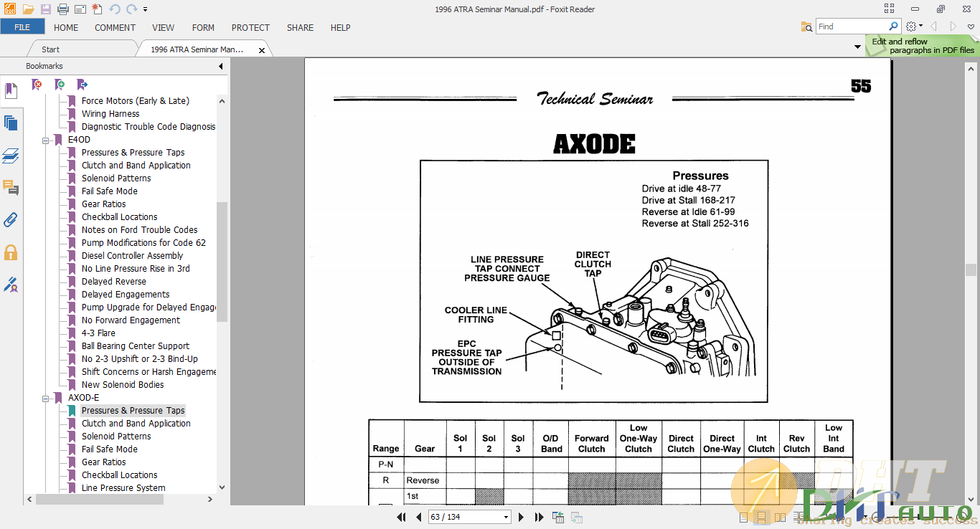Open the 4-3 Flare bookmark
Viewport: 980px width, 529px height.
pyautogui.click(x=98, y=333)
